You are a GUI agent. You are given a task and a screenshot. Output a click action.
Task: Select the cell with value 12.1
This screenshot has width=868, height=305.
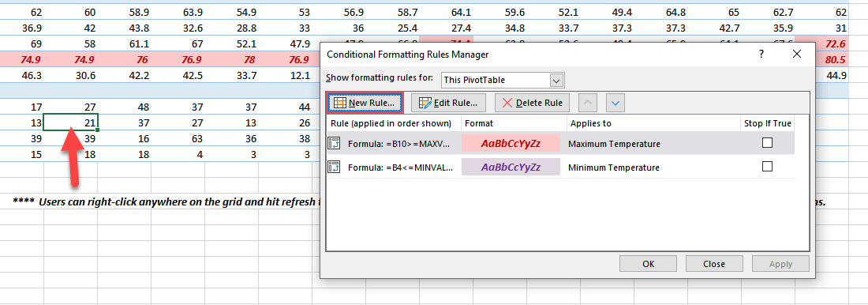[286, 75]
